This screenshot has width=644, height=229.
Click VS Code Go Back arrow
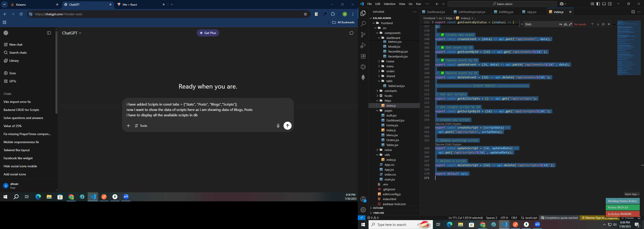pos(437,4)
